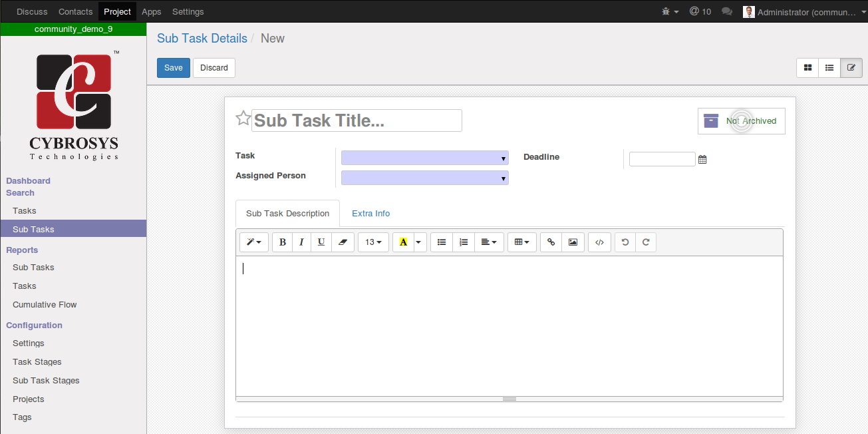Go to Sub Task Details breadcrumb
868x434 pixels.
(x=202, y=39)
